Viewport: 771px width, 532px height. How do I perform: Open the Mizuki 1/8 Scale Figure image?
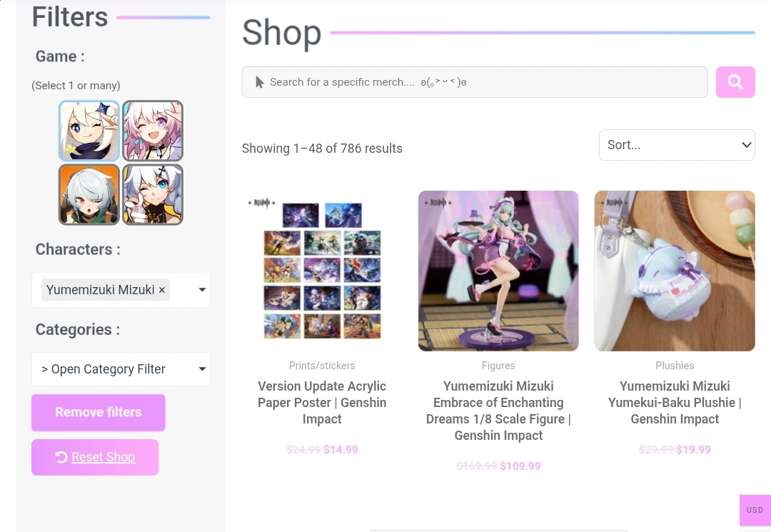tap(498, 271)
